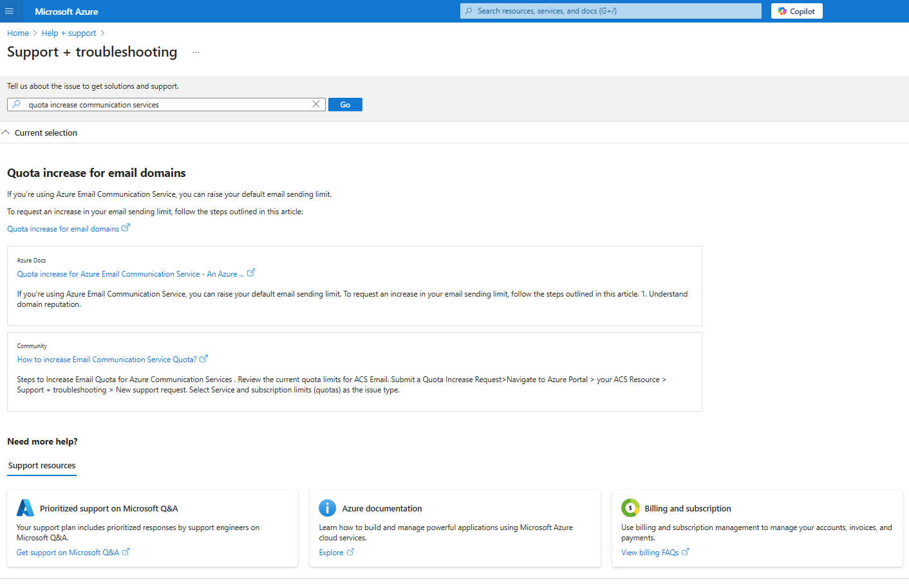The image size is (909, 588).
Task: Open the global Azure search bar
Action: pos(610,10)
